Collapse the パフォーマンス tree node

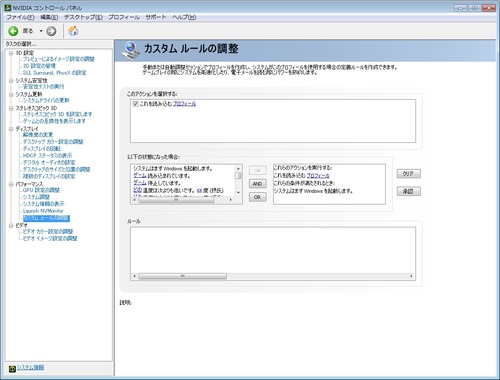coord(11,184)
